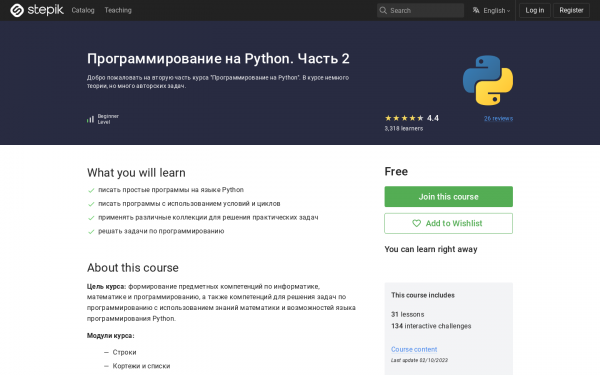Click the Beginner Level bars icon

[x=90, y=119]
